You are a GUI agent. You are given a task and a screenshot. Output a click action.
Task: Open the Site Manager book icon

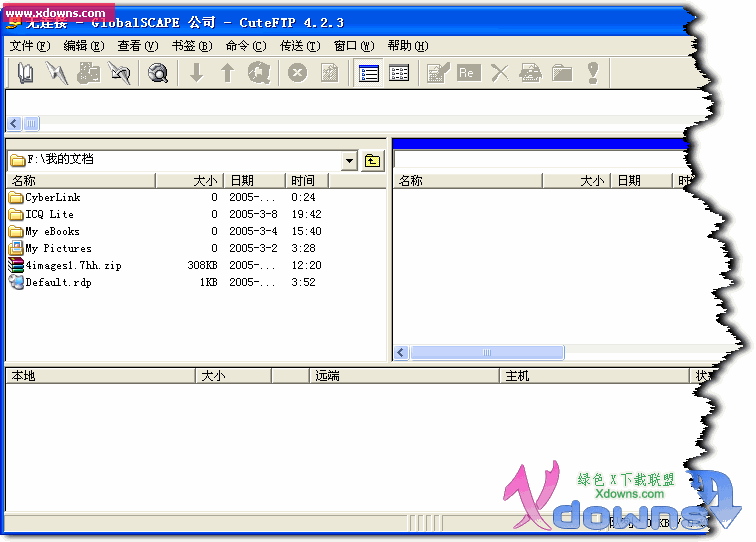(x=25, y=73)
